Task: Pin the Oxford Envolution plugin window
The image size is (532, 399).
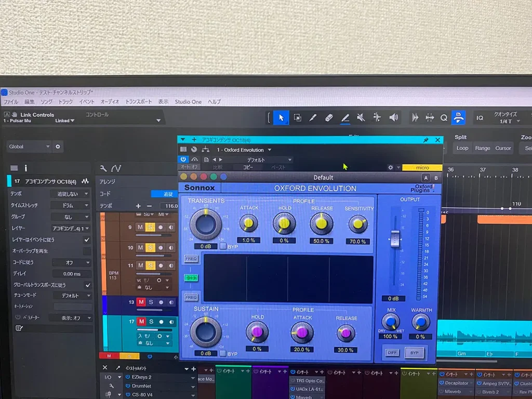Action: point(426,140)
